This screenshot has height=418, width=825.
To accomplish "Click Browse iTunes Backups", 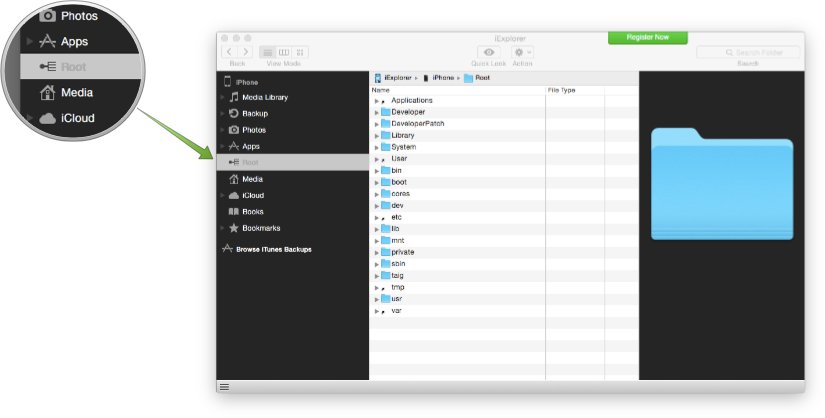I will click(x=274, y=249).
